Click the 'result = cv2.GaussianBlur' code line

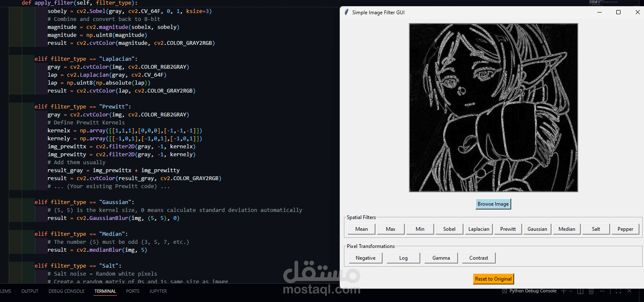click(x=114, y=218)
